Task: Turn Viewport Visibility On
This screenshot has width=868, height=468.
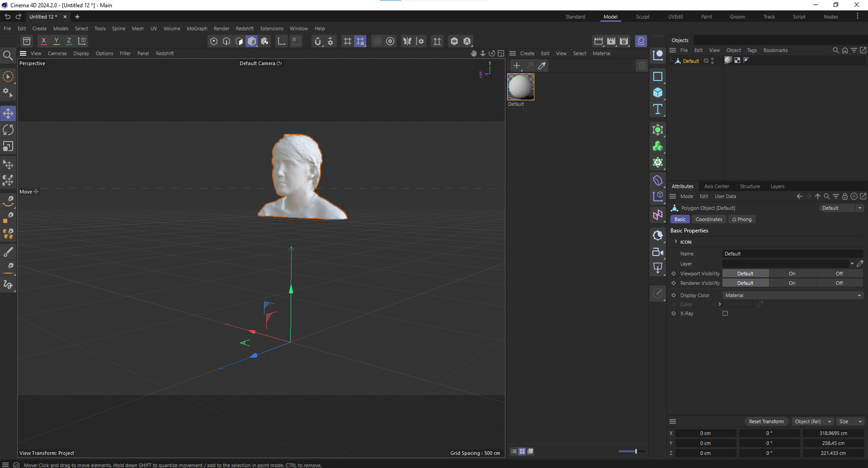Action: pyautogui.click(x=792, y=273)
